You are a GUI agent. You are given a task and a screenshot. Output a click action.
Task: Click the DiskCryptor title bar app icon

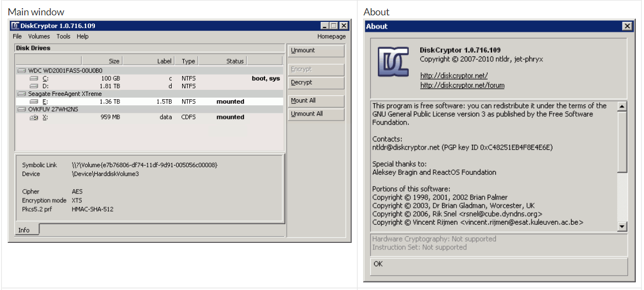coord(15,26)
